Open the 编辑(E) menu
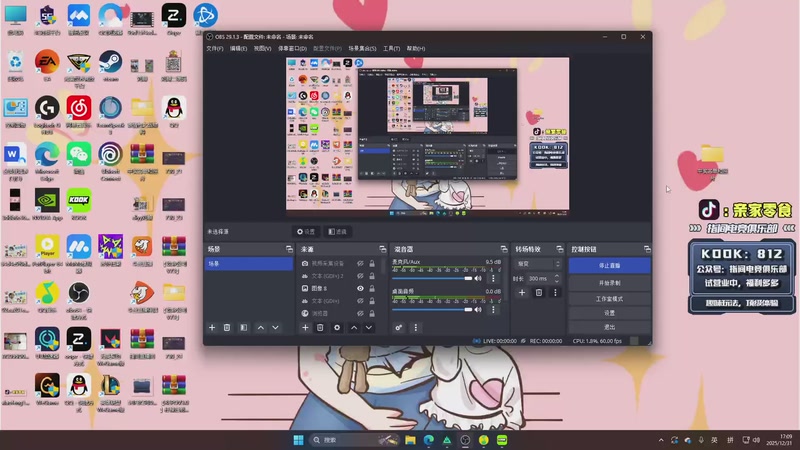The width and height of the screenshot is (800, 450). pos(238,48)
